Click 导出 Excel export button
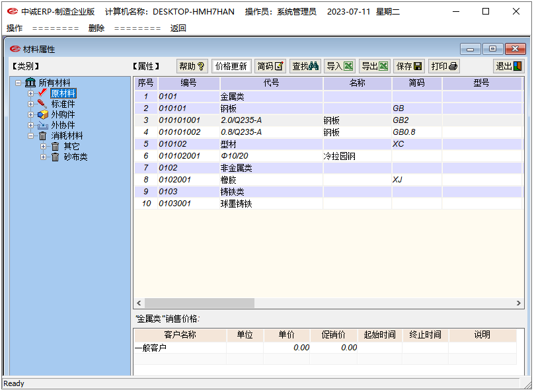The image size is (534, 392). (375, 66)
